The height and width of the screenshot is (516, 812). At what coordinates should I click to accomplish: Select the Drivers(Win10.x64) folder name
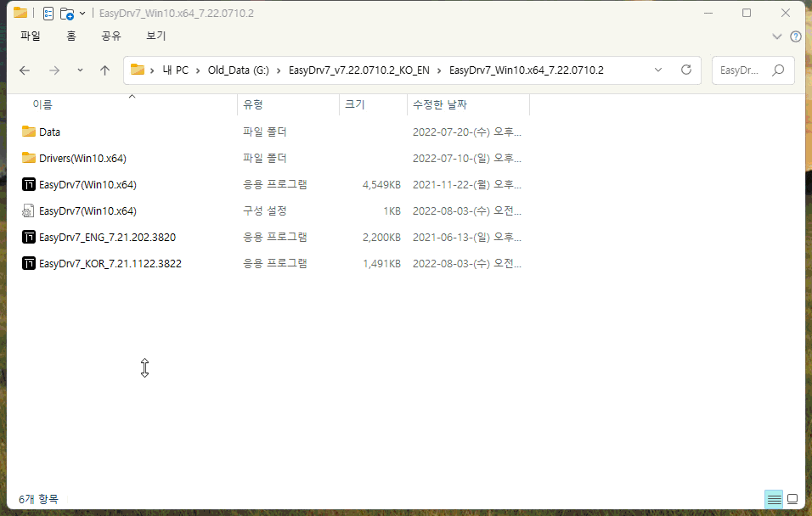click(83, 159)
